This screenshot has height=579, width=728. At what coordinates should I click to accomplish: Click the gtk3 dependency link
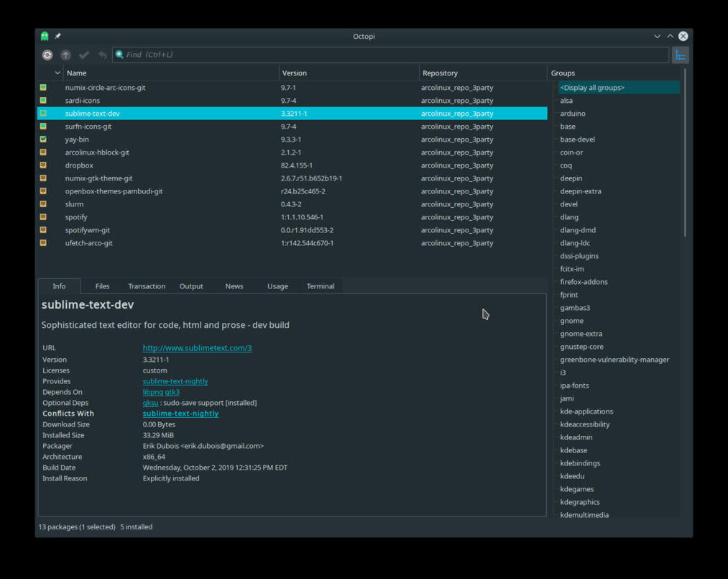(172, 392)
